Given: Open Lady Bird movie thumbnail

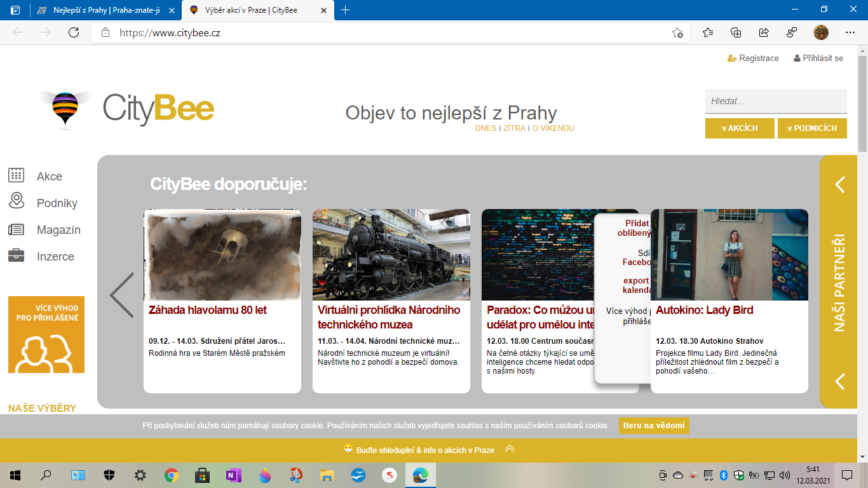Looking at the screenshot, I should [x=729, y=255].
